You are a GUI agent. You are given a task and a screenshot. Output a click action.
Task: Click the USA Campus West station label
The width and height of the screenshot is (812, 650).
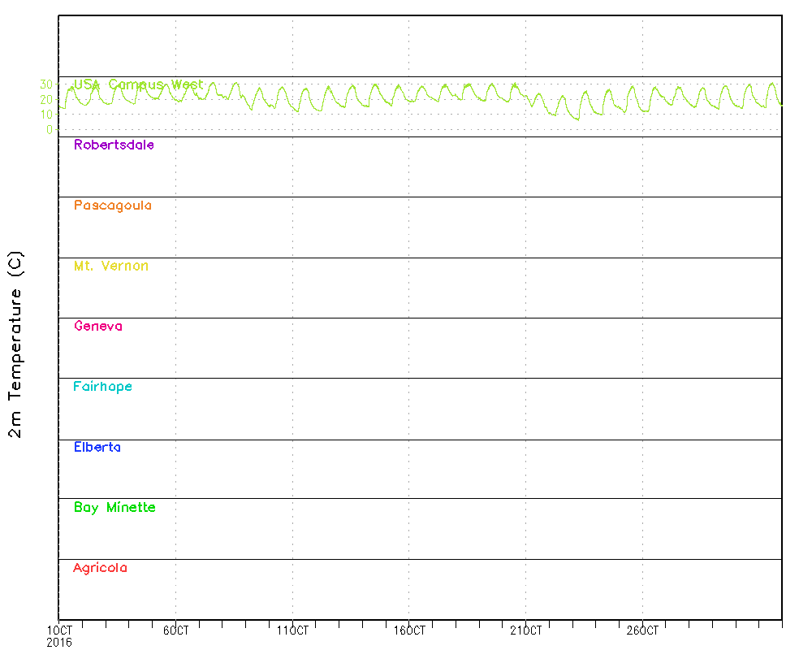tap(138, 84)
